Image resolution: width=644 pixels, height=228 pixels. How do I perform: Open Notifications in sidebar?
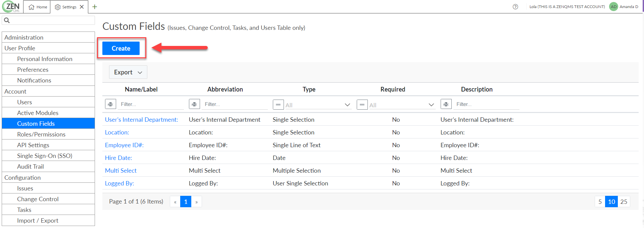[48, 80]
